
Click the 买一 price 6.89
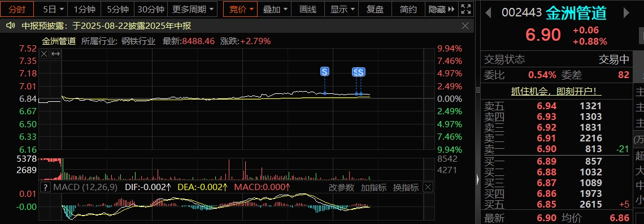[547, 162]
